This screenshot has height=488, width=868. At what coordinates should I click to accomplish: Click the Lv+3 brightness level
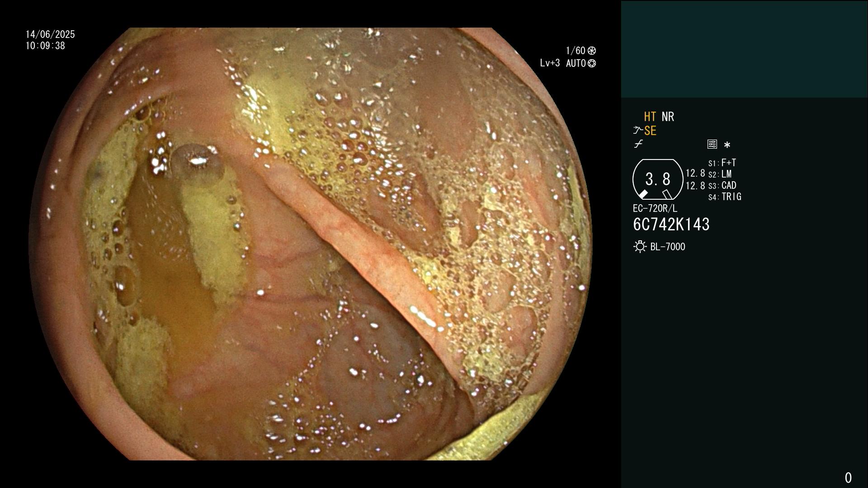click(x=550, y=63)
